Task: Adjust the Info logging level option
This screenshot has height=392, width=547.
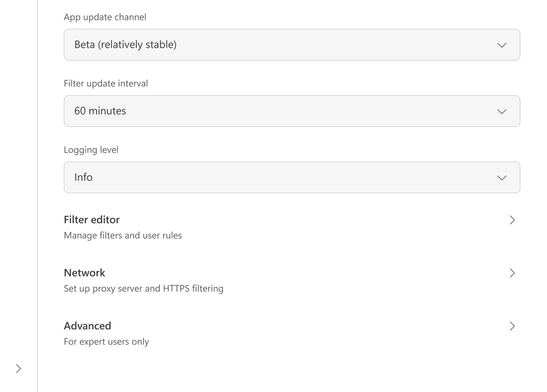Action: (292, 177)
